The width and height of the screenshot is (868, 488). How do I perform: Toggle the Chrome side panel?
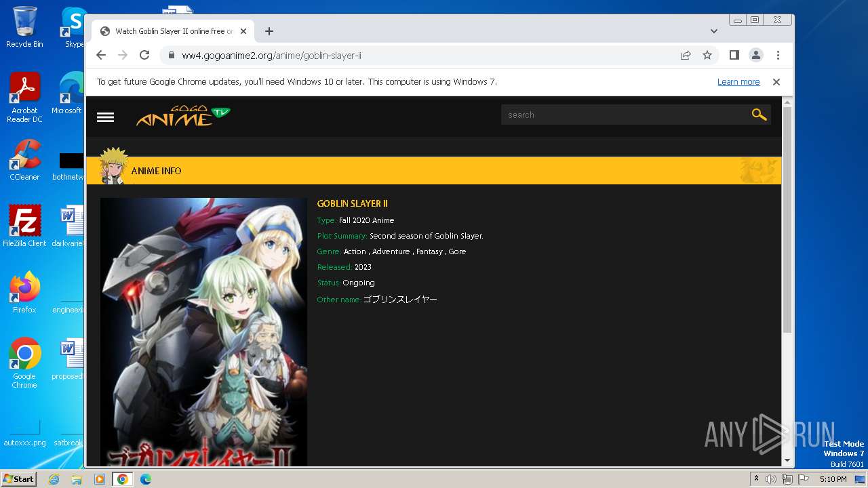pyautogui.click(x=734, y=55)
